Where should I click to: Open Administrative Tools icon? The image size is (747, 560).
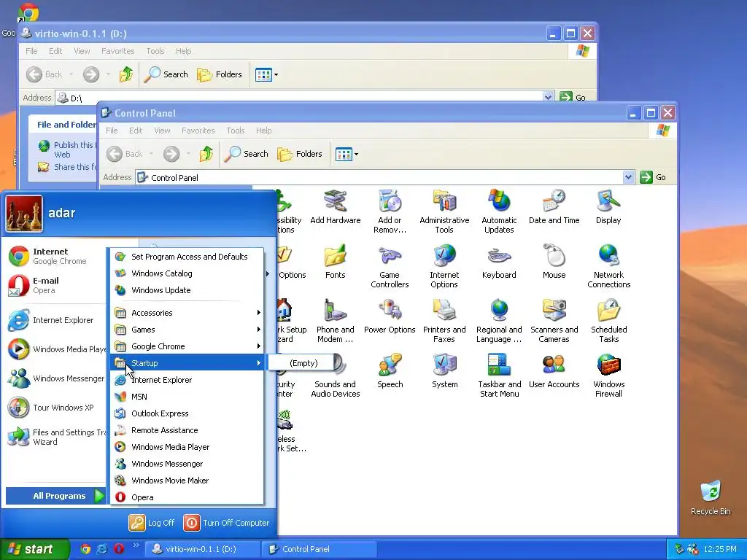point(444,211)
